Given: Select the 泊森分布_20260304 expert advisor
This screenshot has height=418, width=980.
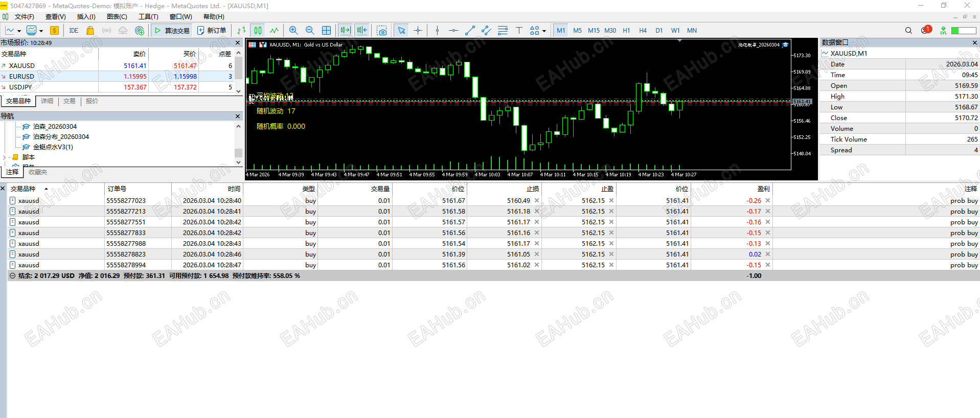Looking at the screenshot, I should click(x=61, y=137).
